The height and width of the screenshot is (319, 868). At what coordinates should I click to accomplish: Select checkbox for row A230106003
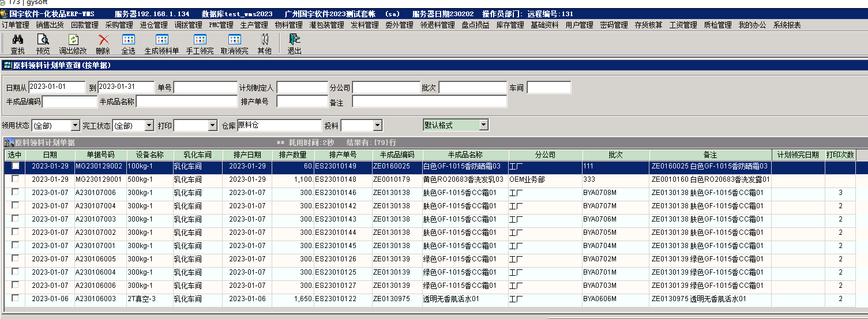click(15, 298)
